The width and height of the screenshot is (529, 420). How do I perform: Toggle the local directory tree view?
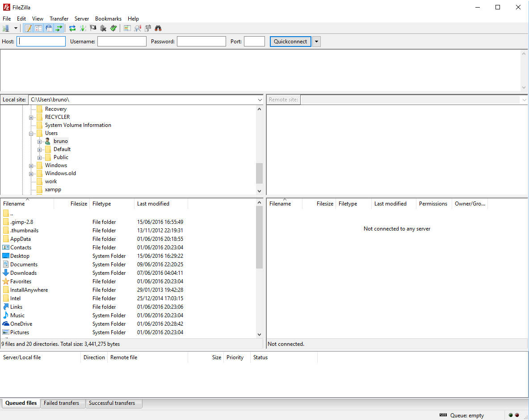pyautogui.click(x=38, y=28)
